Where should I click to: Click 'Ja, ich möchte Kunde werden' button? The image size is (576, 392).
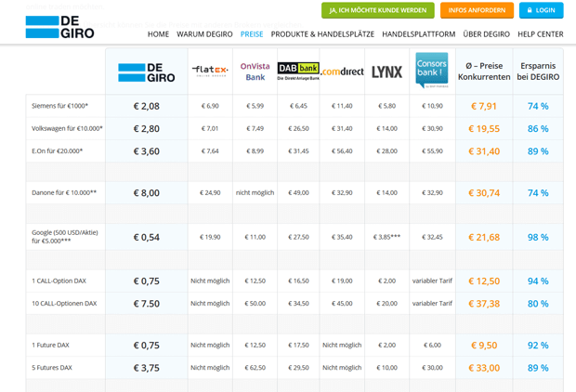click(378, 10)
